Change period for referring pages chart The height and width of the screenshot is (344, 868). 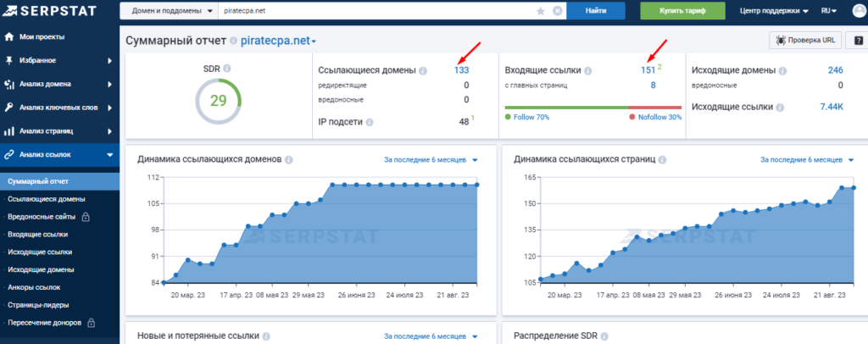(807, 160)
